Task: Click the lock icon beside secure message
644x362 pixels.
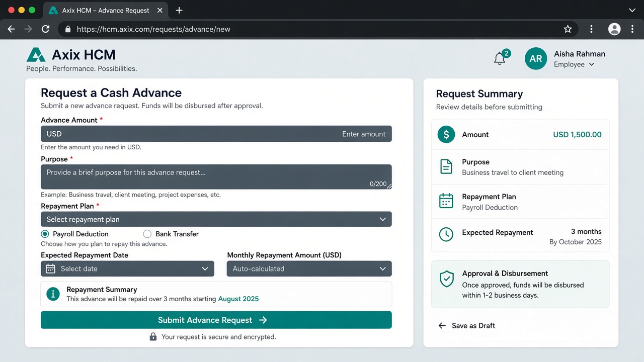Action: (153, 336)
